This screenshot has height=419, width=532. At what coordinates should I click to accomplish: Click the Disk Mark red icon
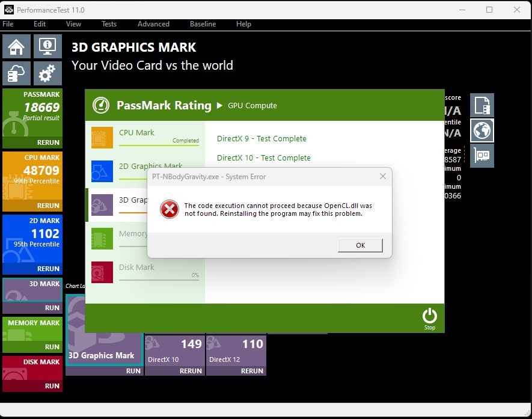[x=102, y=272]
